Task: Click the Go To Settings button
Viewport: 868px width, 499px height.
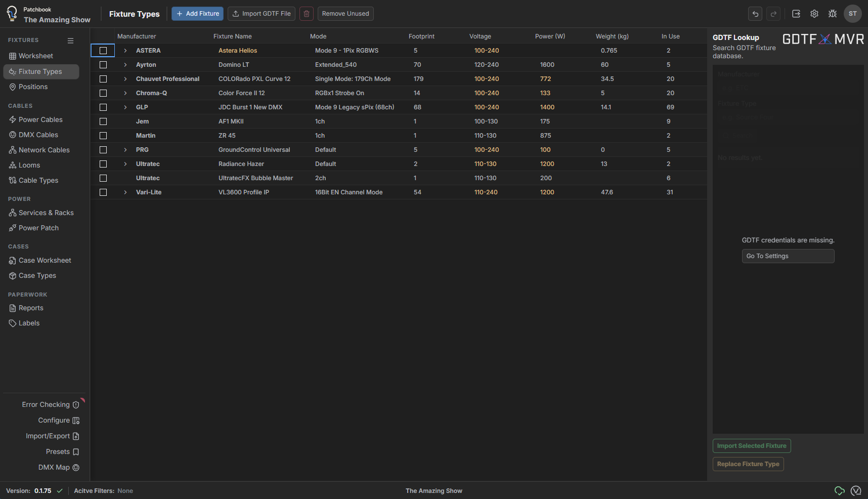Action: (788, 256)
